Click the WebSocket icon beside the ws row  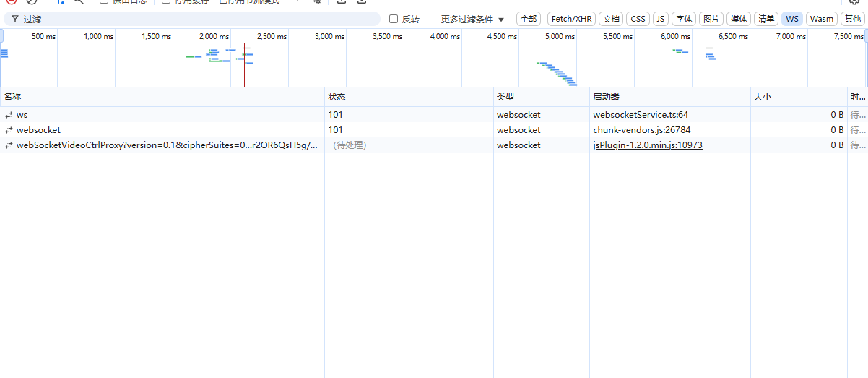(x=9, y=115)
